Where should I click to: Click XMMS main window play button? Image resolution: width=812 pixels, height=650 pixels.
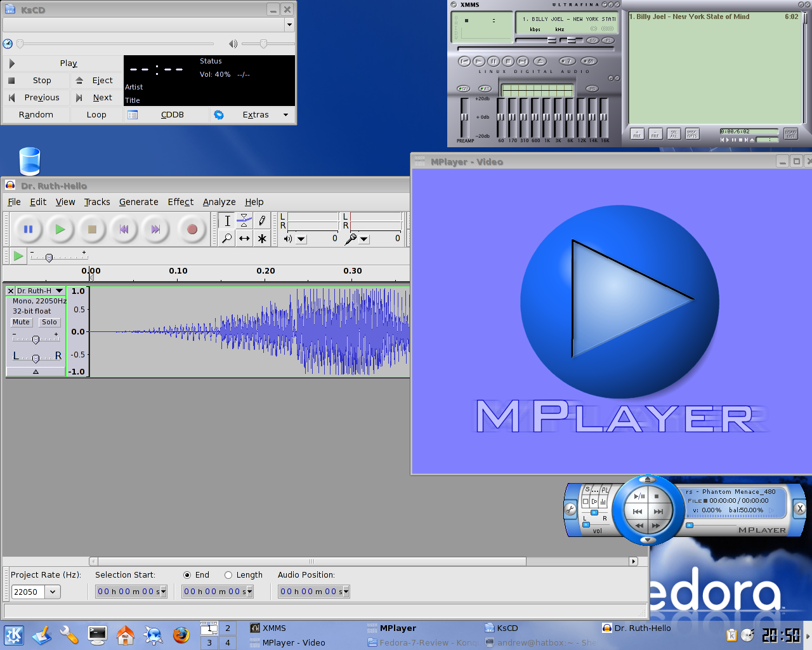(x=479, y=62)
